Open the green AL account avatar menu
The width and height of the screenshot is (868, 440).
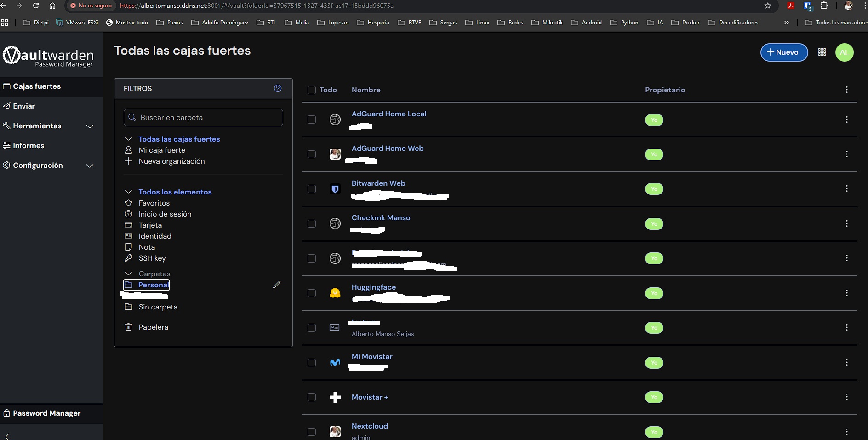click(844, 52)
